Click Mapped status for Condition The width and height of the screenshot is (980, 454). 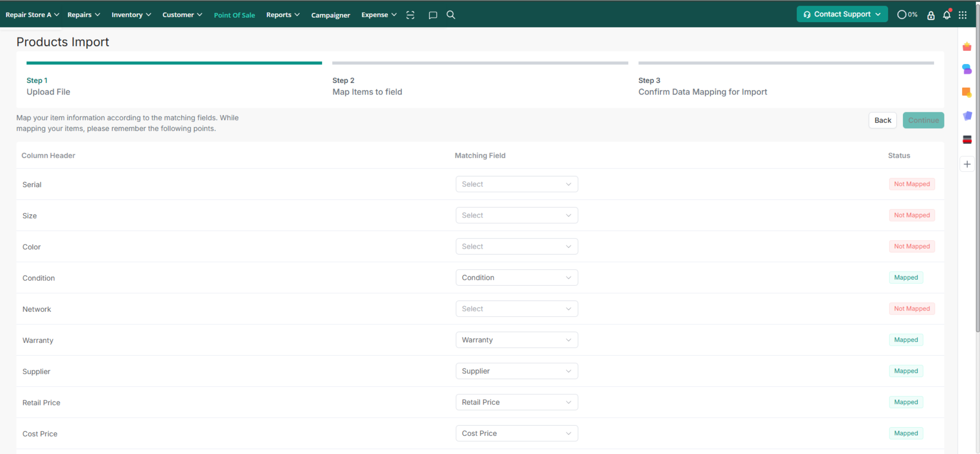click(x=906, y=278)
